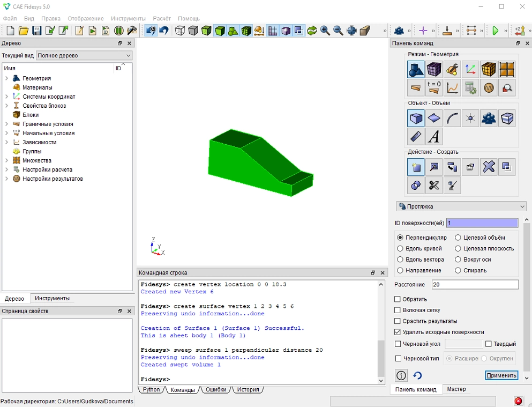Enable the 'Обратить' checkbox
This screenshot has height=407, width=532.
click(398, 299)
